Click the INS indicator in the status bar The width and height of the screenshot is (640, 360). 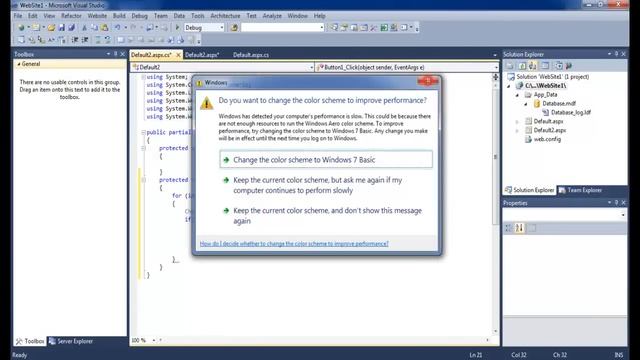(x=619, y=355)
